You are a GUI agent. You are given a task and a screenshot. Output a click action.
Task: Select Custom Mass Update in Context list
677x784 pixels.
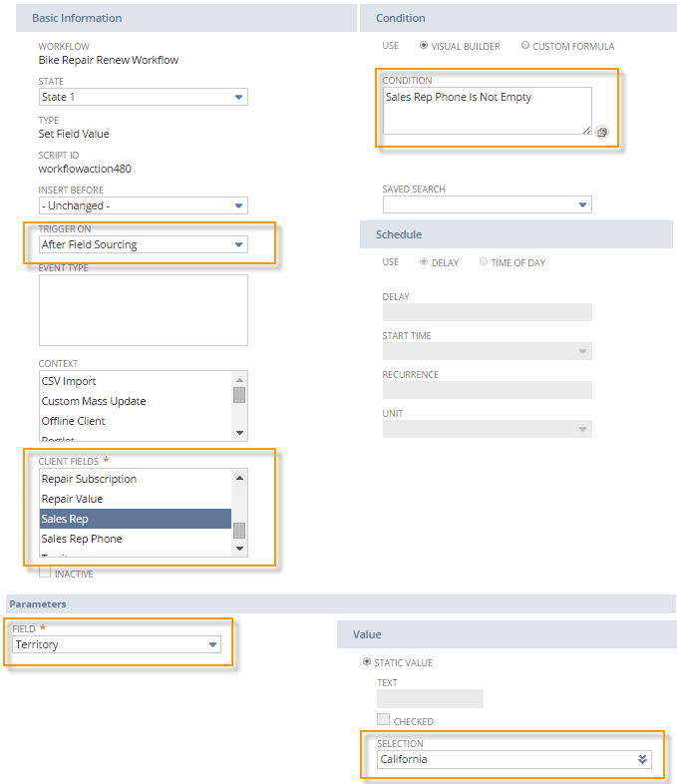(136, 401)
